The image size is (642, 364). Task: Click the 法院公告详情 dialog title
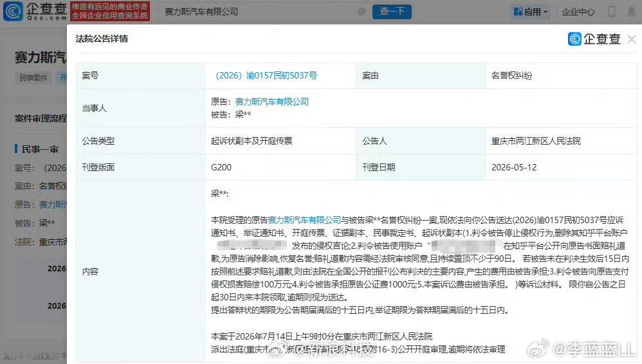point(102,39)
